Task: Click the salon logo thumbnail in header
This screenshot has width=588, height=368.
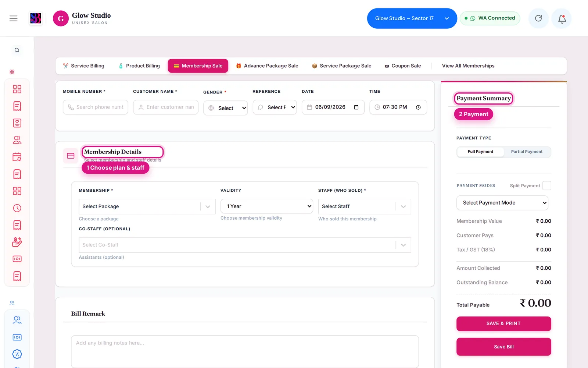Action: (36, 18)
